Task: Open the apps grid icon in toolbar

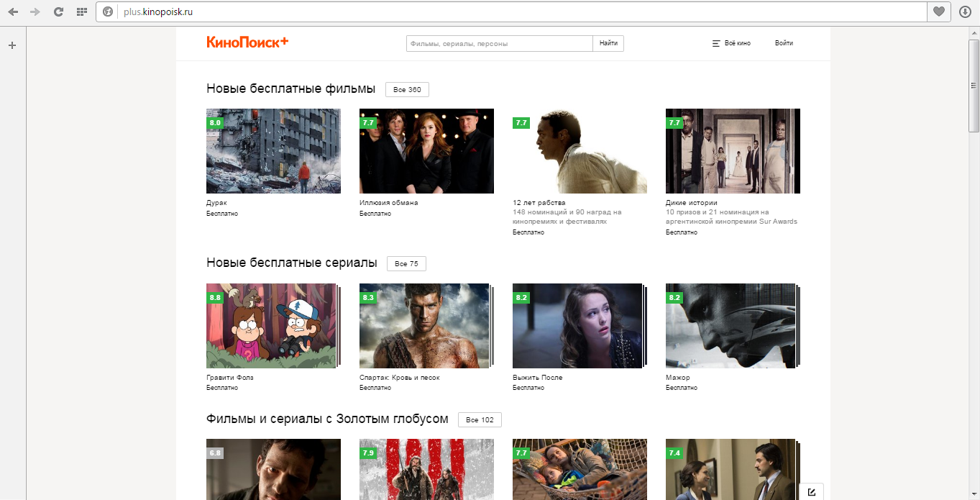Action: coord(81,12)
